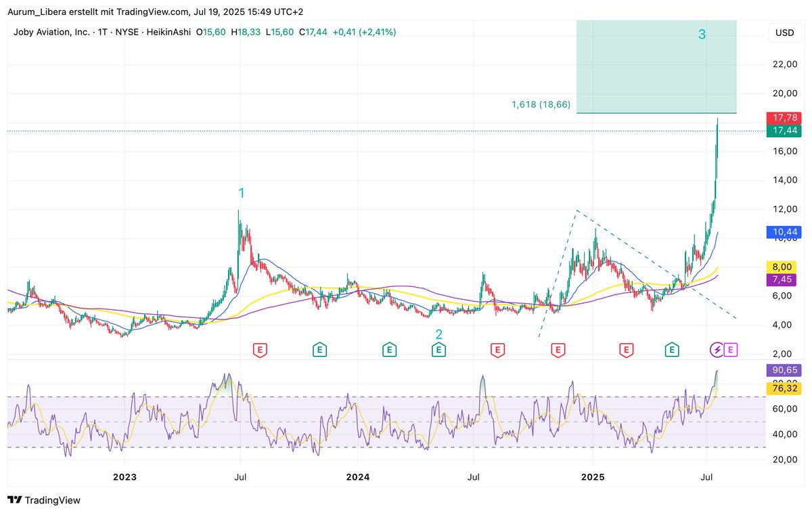The width and height of the screenshot is (812, 513).
Task: Click the green Fibonacci target zone rectangle
Action: [x=656, y=66]
